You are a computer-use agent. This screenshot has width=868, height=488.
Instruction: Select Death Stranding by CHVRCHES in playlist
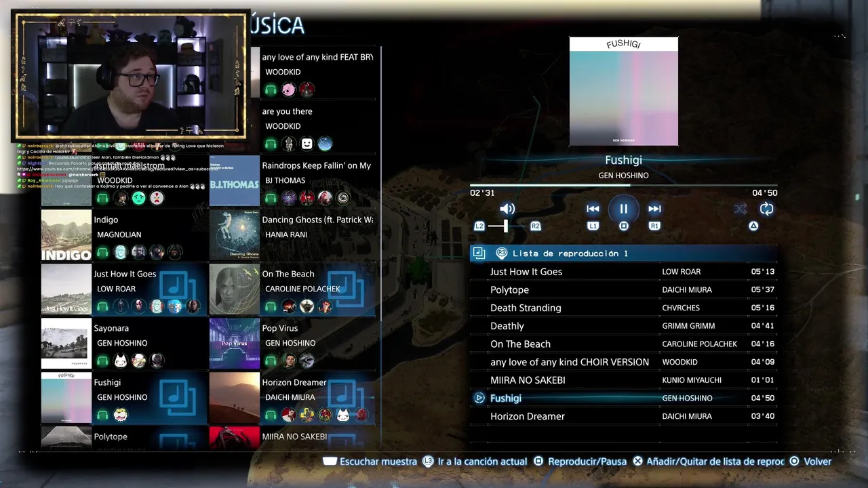624,308
